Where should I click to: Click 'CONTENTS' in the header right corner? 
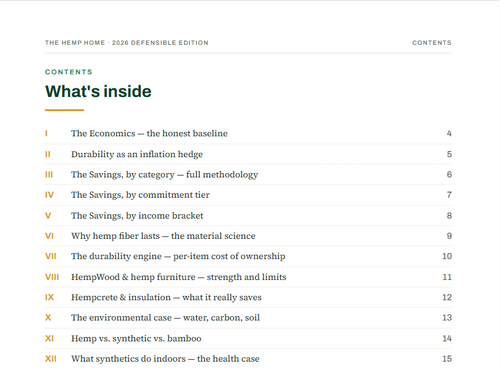432,43
